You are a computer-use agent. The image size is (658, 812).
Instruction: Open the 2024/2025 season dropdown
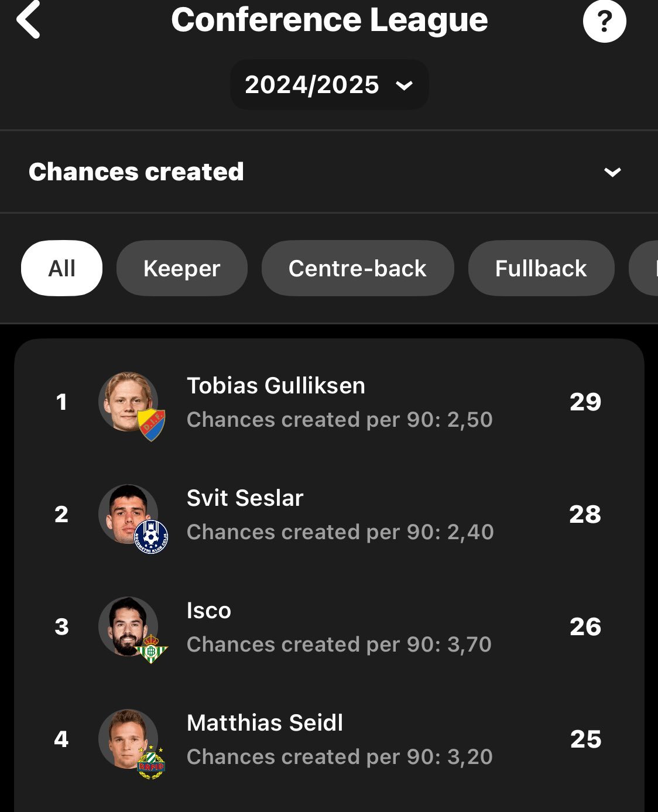329,85
